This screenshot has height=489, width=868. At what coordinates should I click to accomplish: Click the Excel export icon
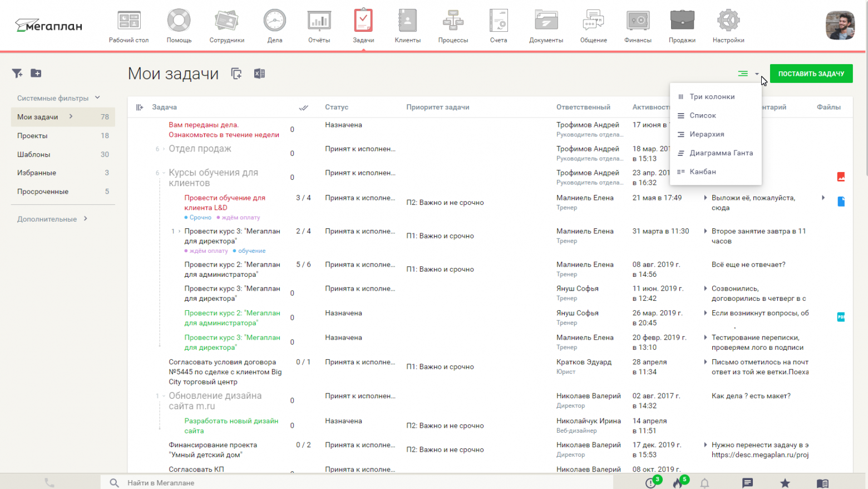[259, 74]
